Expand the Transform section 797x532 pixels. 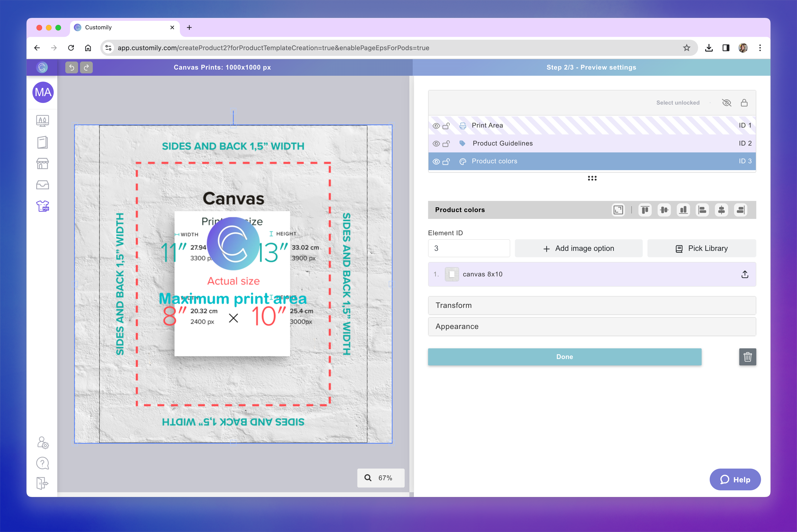pyautogui.click(x=592, y=305)
